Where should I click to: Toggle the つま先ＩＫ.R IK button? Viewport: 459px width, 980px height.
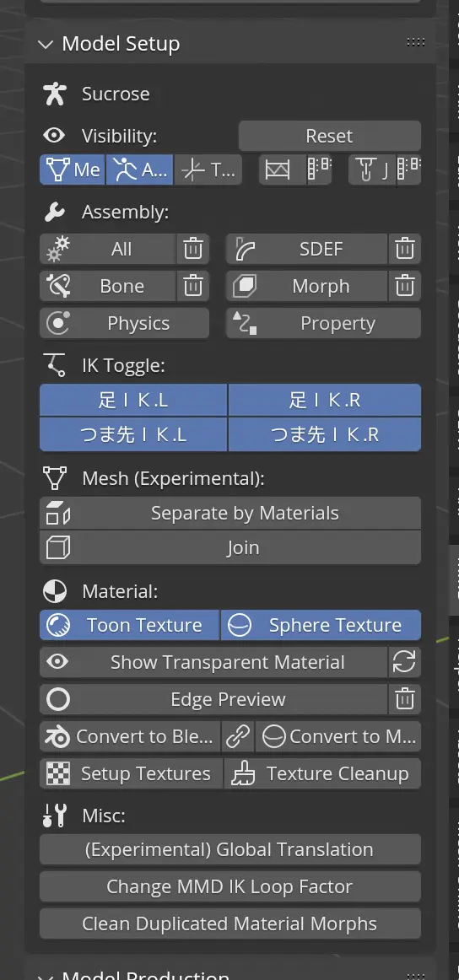tap(325, 434)
